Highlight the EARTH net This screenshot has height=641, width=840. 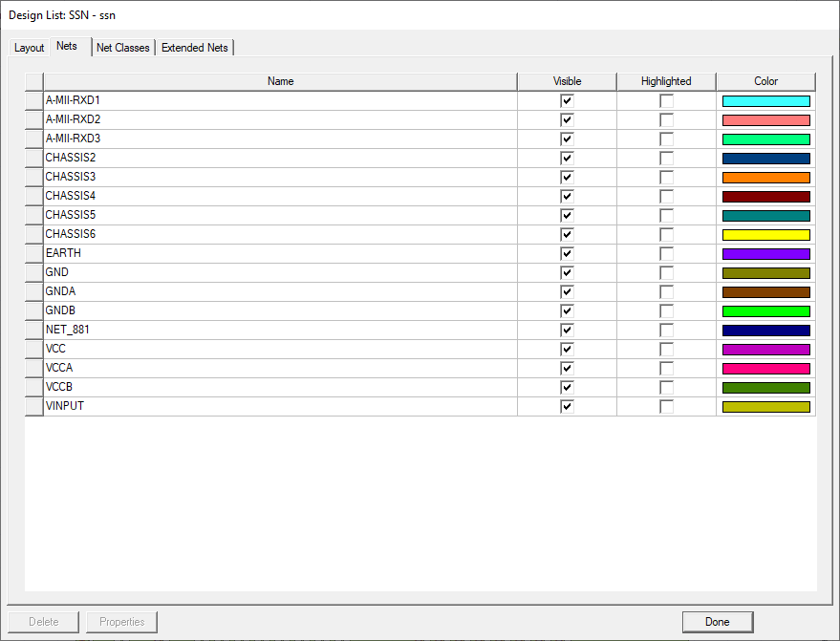tap(666, 253)
